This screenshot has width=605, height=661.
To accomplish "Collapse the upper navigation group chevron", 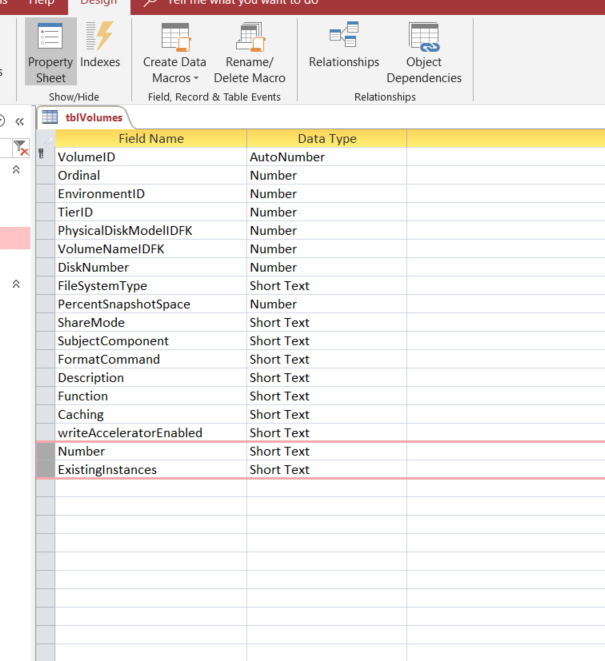I will pyautogui.click(x=16, y=171).
